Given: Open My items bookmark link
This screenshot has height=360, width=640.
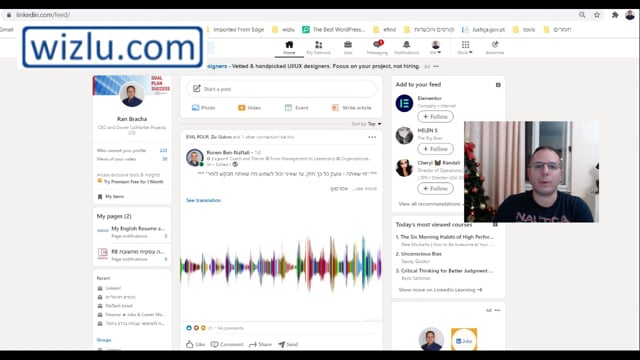Looking at the screenshot, I should pyautogui.click(x=111, y=196).
